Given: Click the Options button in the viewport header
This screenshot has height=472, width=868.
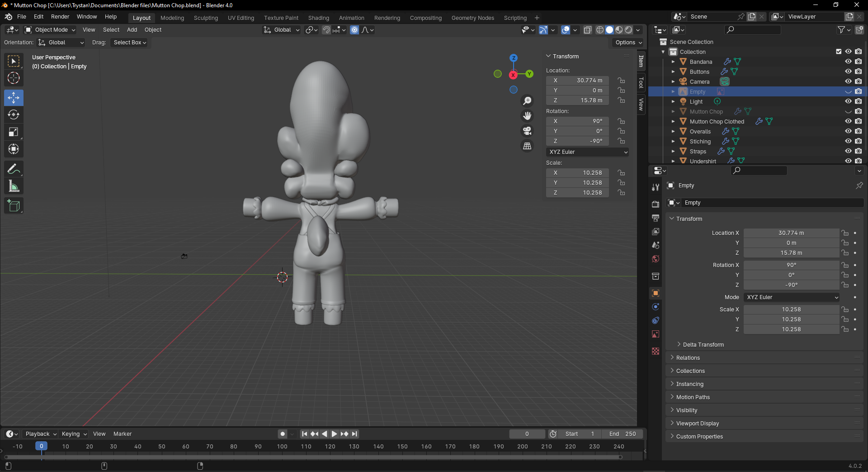Looking at the screenshot, I should coord(628,43).
